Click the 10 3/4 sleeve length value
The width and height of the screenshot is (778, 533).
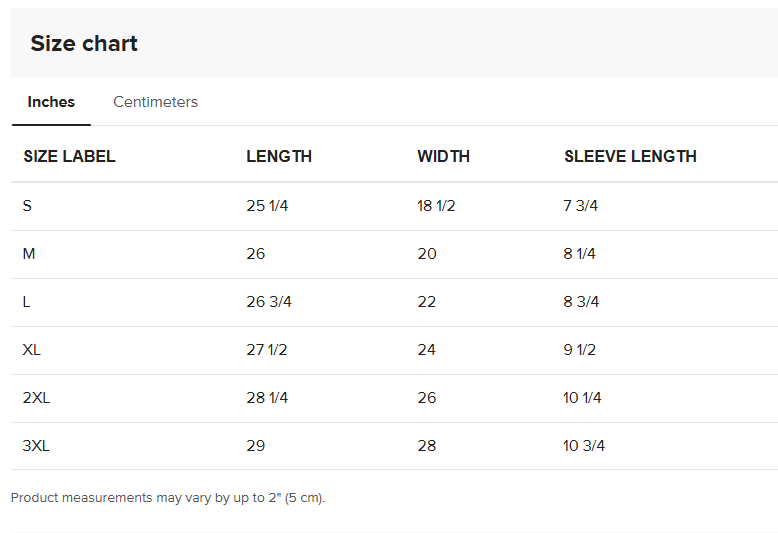click(x=584, y=446)
